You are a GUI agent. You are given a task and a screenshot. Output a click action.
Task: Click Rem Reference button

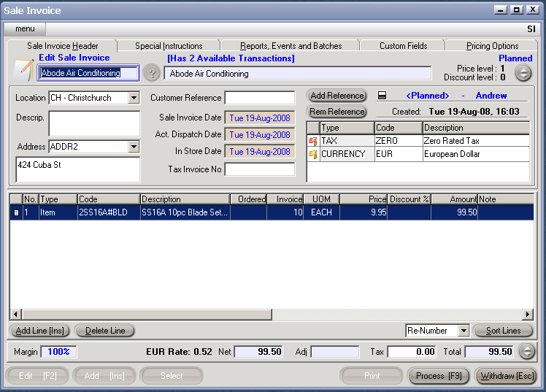coord(337,112)
